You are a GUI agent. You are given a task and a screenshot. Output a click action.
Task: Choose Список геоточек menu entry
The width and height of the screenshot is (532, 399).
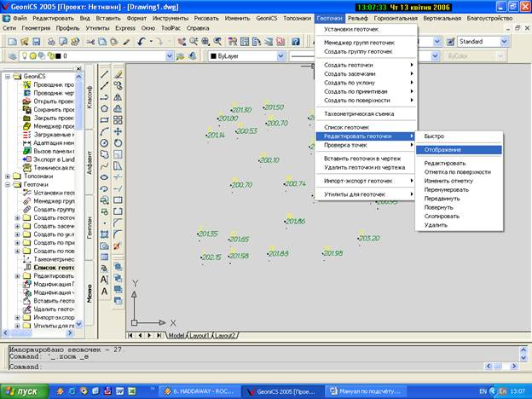point(365,127)
